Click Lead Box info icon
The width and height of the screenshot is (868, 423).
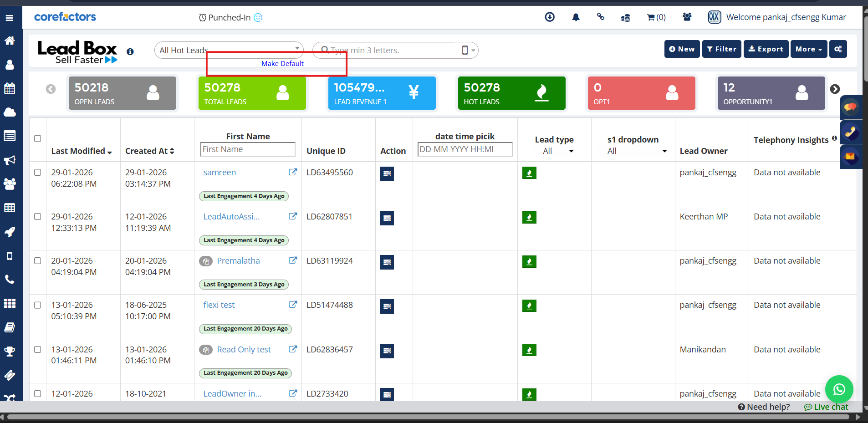coord(130,51)
